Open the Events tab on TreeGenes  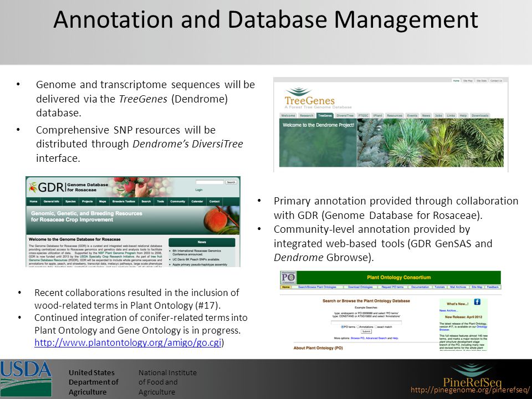pyautogui.click(x=412, y=116)
